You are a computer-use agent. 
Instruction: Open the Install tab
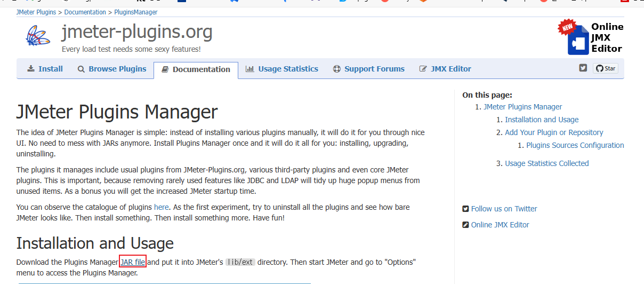(45, 69)
